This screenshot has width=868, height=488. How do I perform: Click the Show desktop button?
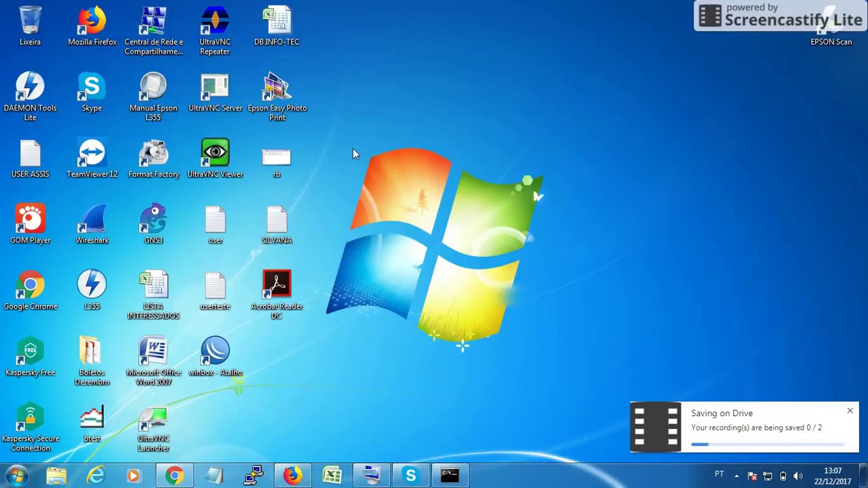[x=863, y=476]
